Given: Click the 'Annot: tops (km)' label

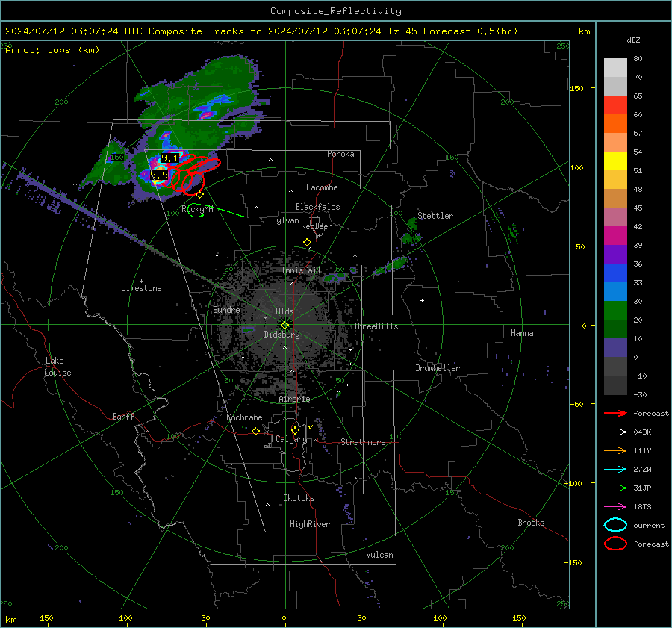Looking at the screenshot, I should click(52, 50).
